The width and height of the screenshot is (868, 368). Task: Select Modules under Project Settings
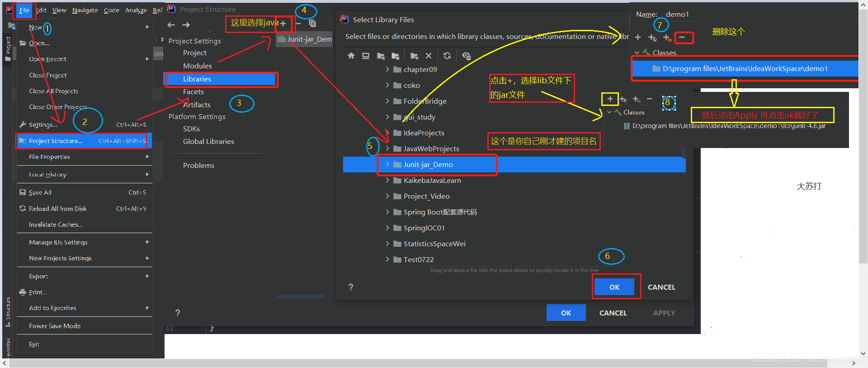coord(197,66)
